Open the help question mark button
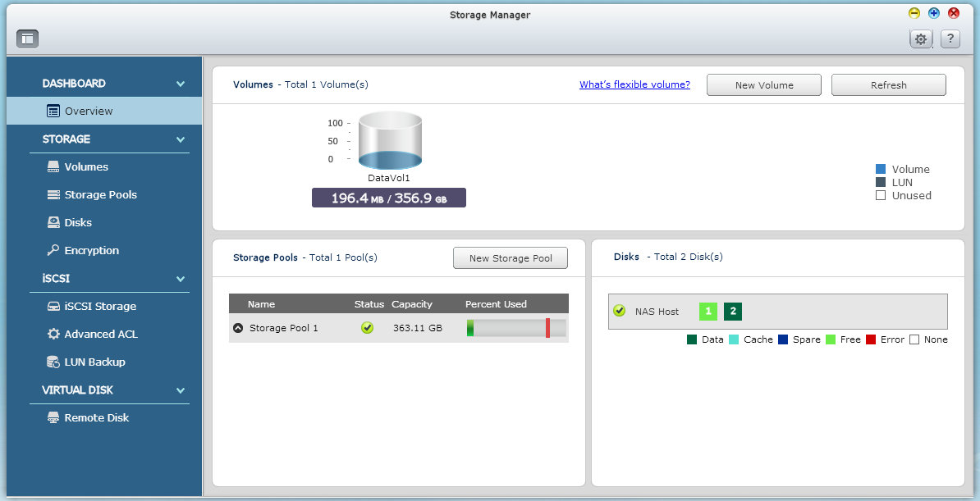Screen dimensions: 980x501 [950, 39]
